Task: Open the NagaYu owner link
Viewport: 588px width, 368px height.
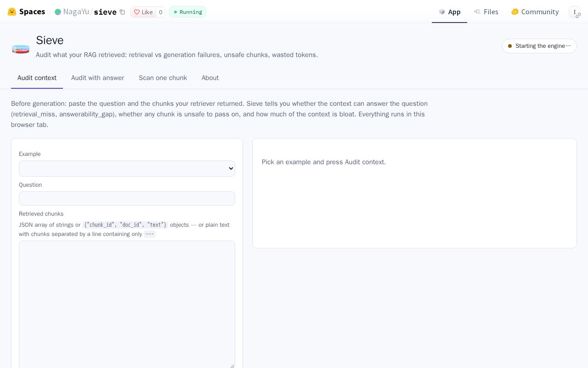Action: (x=76, y=12)
